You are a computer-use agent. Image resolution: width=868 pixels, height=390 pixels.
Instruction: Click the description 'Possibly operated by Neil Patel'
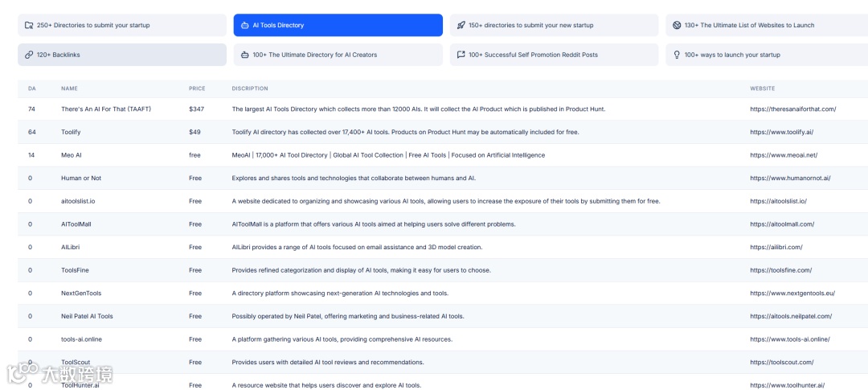coord(348,316)
